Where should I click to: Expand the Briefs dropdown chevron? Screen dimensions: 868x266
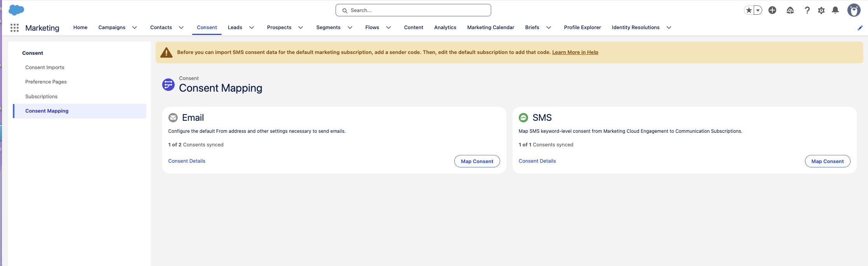549,28
